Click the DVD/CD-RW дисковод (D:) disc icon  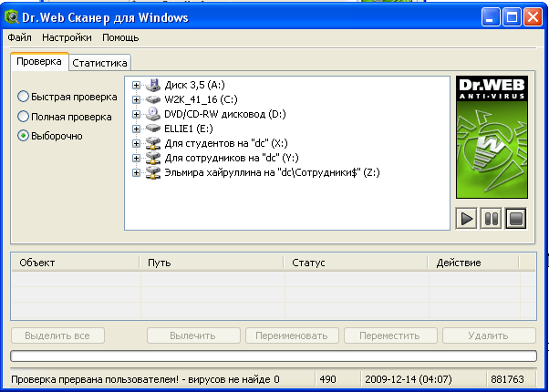[x=153, y=114]
